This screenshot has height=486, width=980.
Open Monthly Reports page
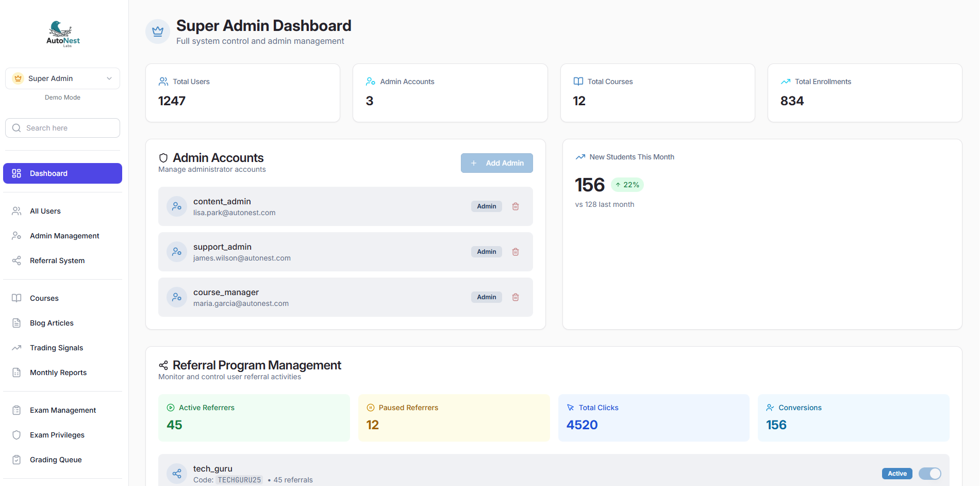(63, 372)
